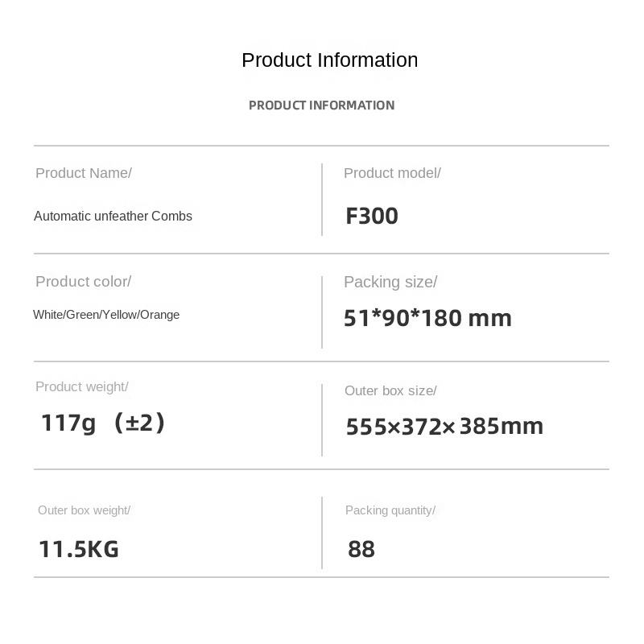This screenshot has height=644, width=644.
Task: Select the "Outer box size/" label
Action: (x=390, y=390)
